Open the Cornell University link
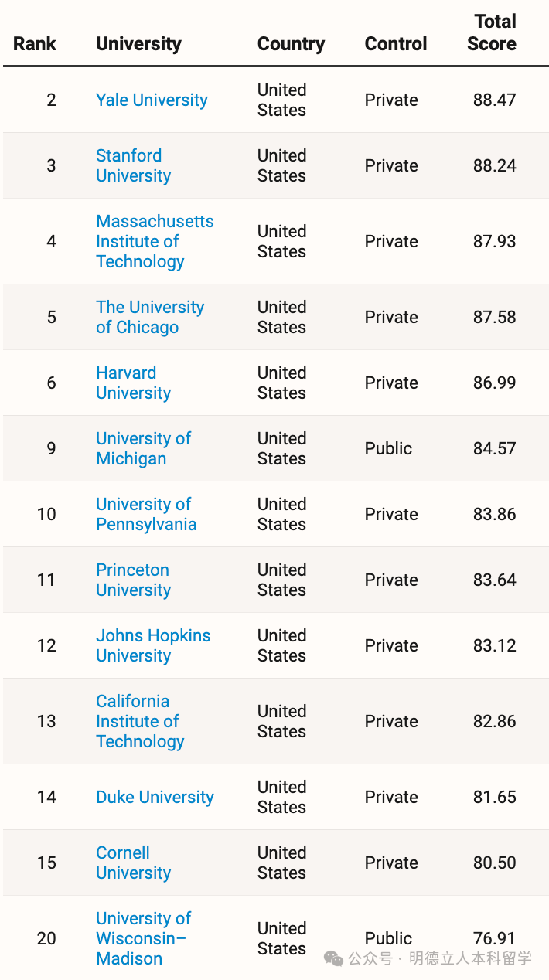The width and height of the screenshot is (549, 980). point(133,863)
